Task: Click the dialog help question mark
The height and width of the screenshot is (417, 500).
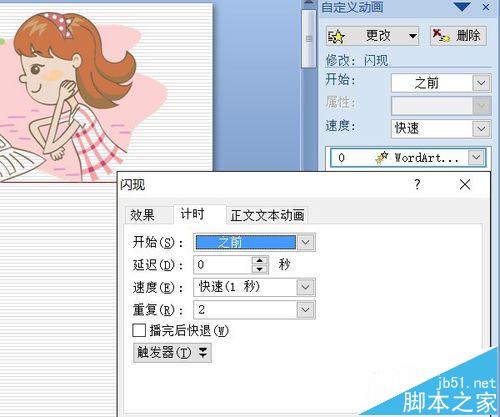Action: coord(417,184)
